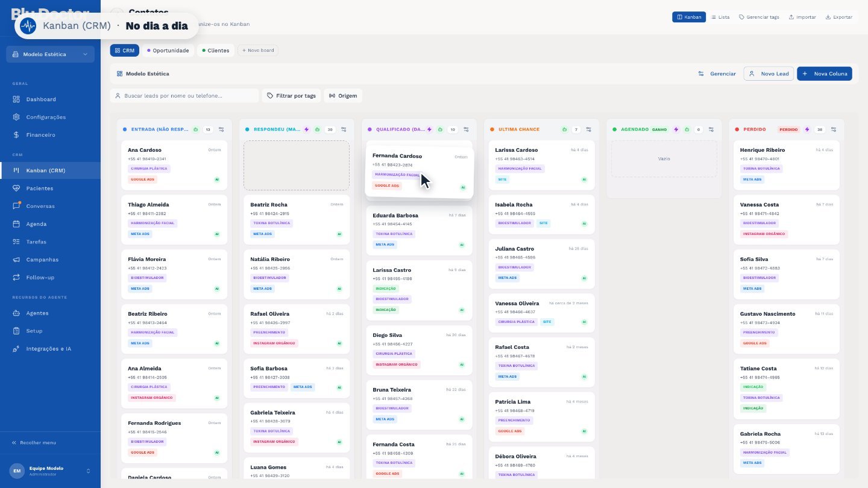Open Integrações e IA sparkle icon

pyautogui.click(x=16, y=349)
